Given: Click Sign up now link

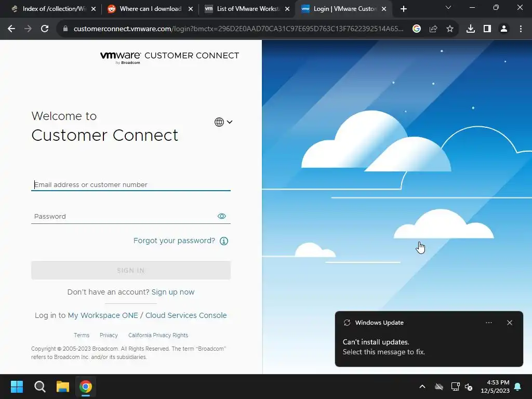Looking at the screenshot, I should point(172,292).
